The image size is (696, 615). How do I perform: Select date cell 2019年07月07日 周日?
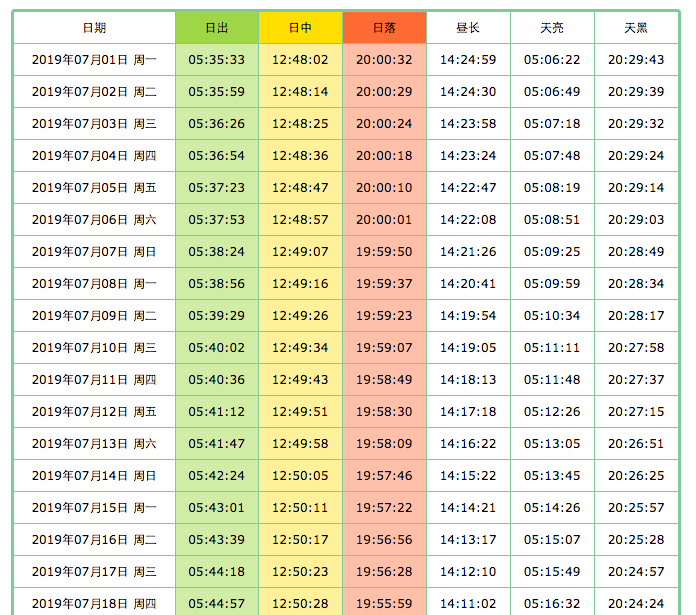[94, 252]
